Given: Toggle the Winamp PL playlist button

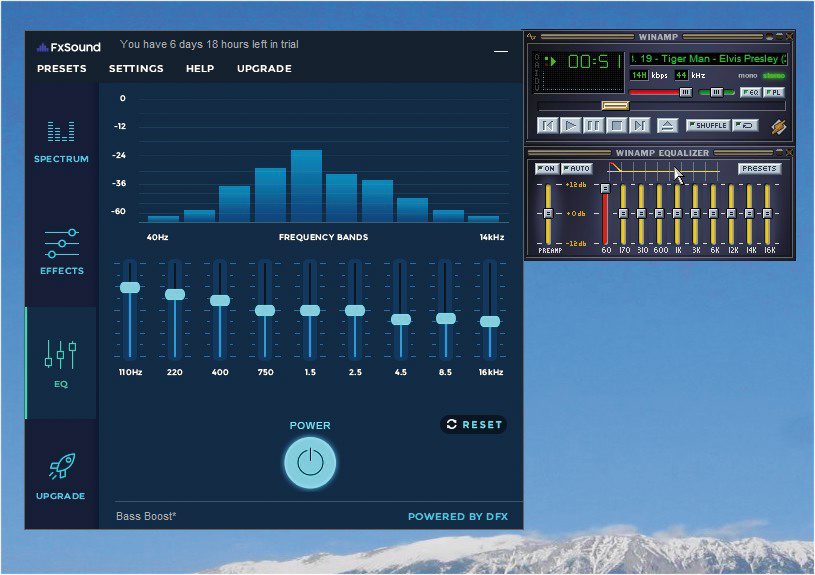Looking at the screenshot, I should coord(773,93).
